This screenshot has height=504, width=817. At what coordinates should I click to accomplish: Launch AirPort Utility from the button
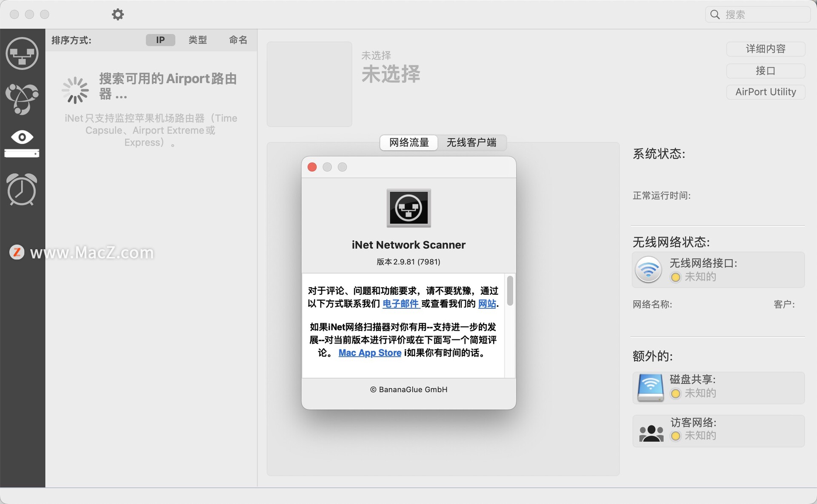pyautogui.click(x=766, y=92)
